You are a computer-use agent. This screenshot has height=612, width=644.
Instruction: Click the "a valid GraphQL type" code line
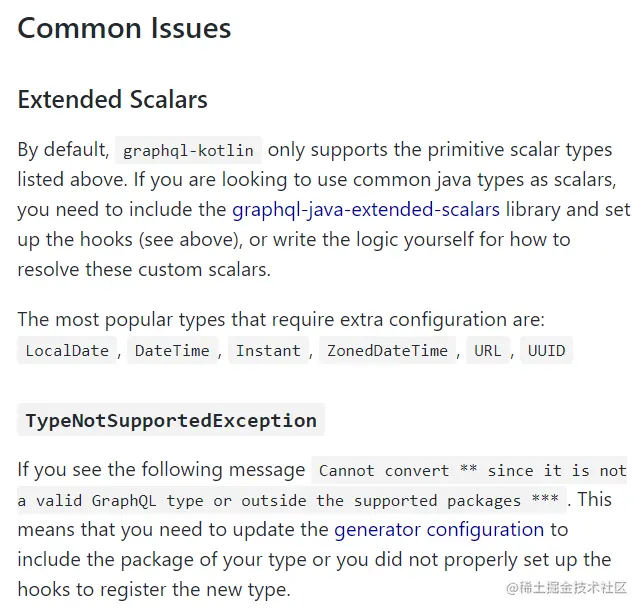(x=290, y=500)
